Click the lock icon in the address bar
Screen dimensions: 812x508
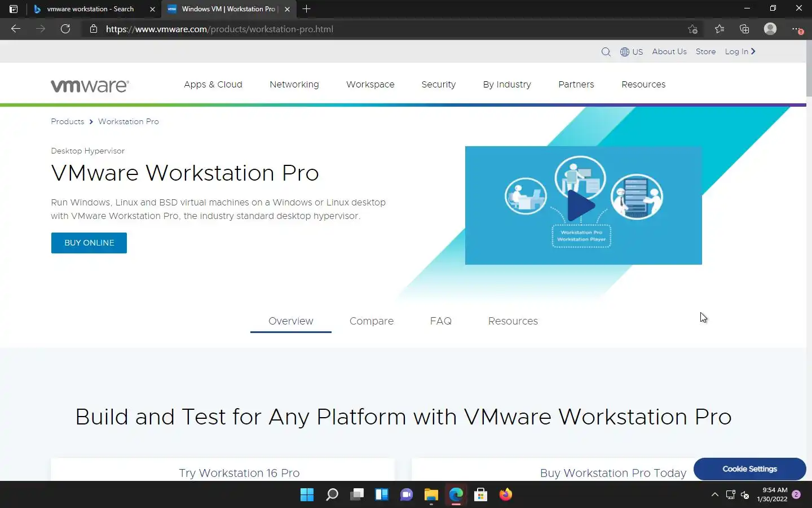(94, 29)
